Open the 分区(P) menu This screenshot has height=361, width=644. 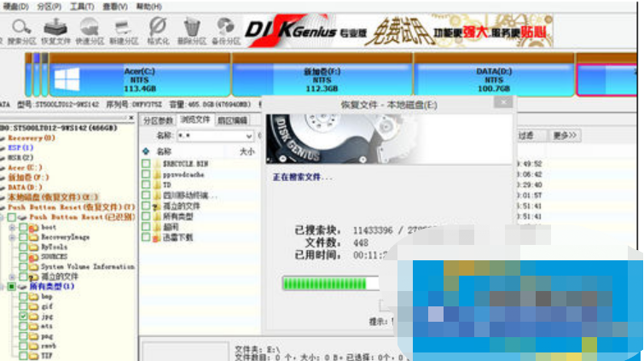(x=49, y=7)
